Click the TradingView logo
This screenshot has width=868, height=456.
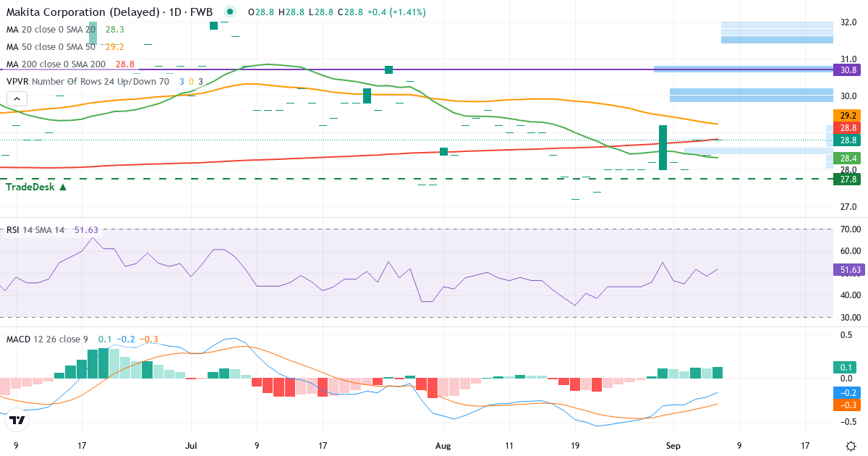click(x=18, y=420)
